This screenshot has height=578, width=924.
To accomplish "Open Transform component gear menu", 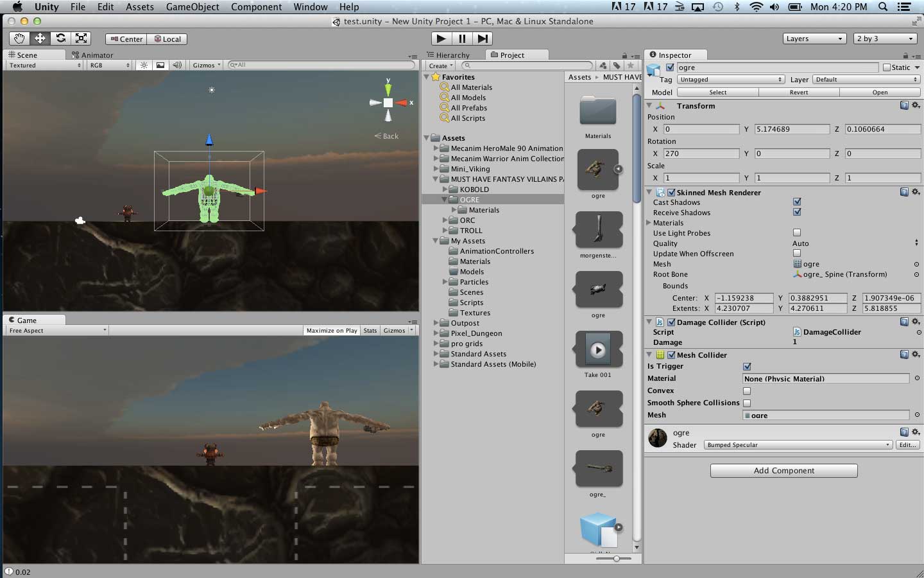I will click(916, 105).
